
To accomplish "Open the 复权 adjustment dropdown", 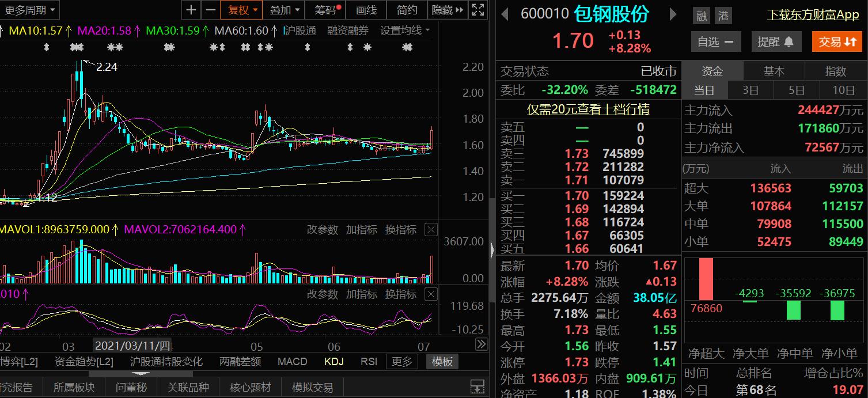I will 241,10.
